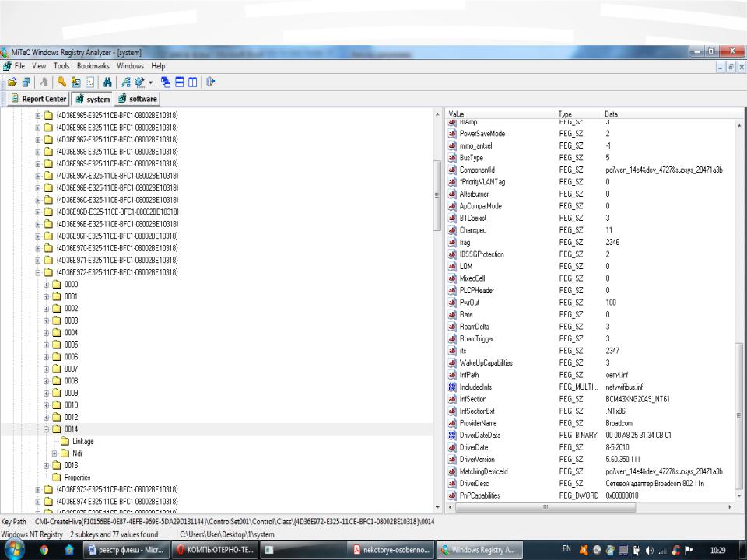Screen dimensions: 747x560
Task: Click the open hive folder icon
Action: (x=12, y=82)
